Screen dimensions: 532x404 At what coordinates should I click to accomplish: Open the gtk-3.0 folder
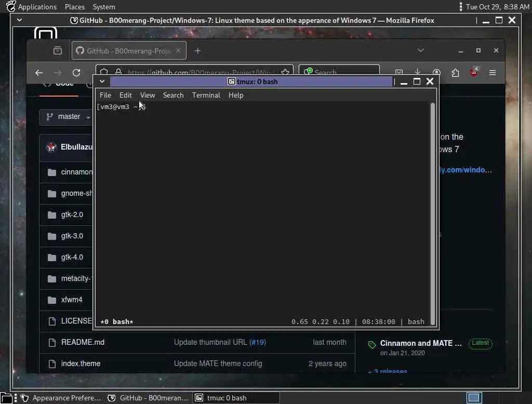point(72,236)
